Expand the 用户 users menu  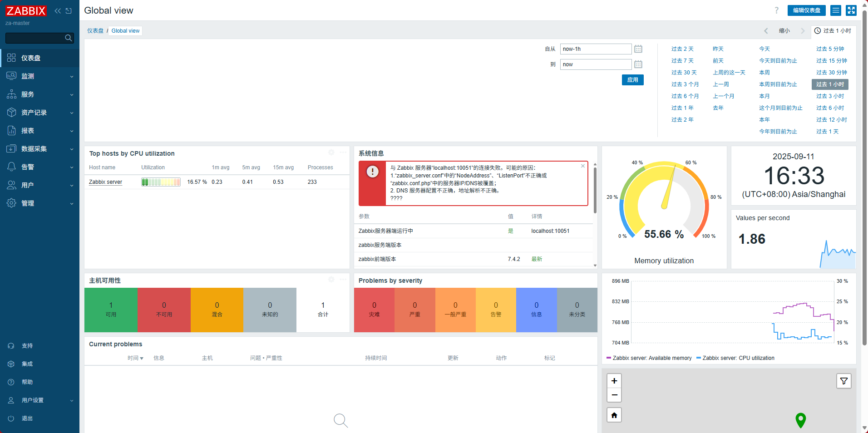[39, 185]
